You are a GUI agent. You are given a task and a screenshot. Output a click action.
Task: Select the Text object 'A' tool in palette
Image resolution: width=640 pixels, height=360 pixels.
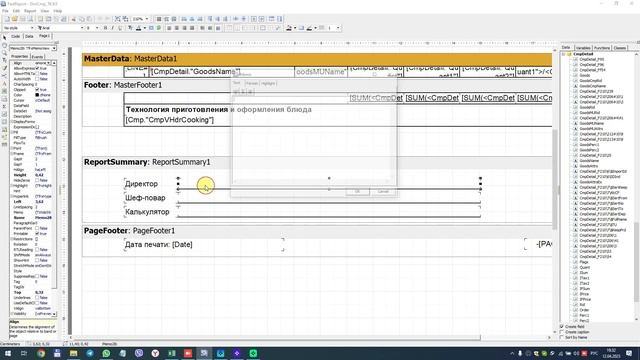4,84
